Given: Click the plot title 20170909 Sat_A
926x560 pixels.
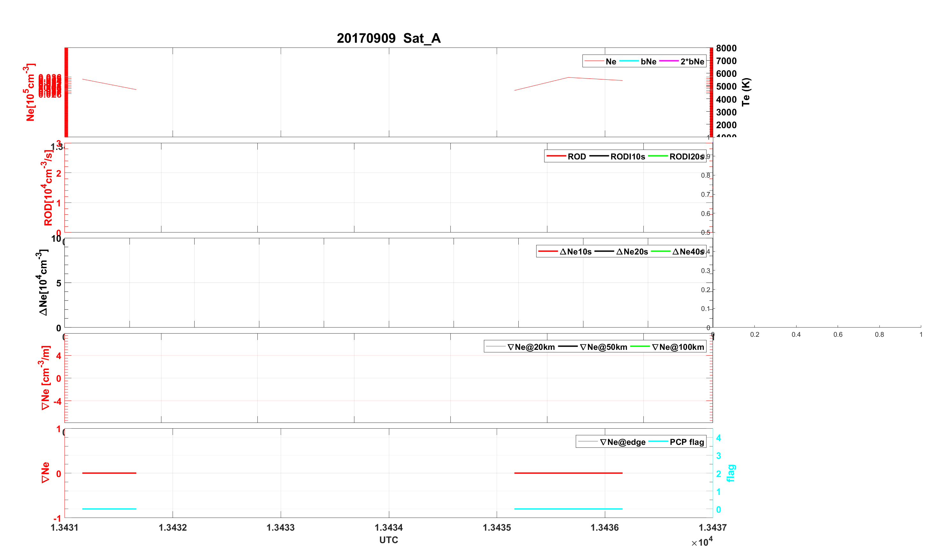Looking at the screenshot, I should click(x=388, y=38).
